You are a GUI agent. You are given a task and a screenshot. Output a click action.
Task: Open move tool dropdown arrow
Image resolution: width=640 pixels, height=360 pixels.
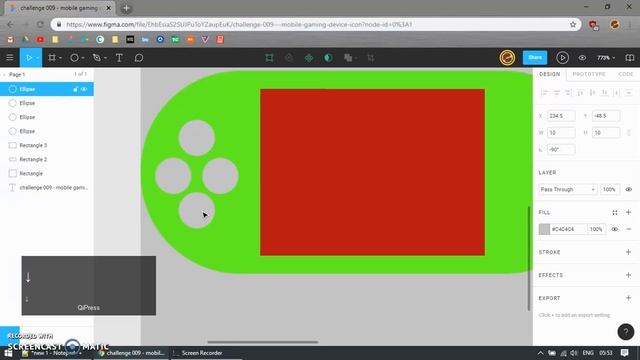[x=37, y=58]
